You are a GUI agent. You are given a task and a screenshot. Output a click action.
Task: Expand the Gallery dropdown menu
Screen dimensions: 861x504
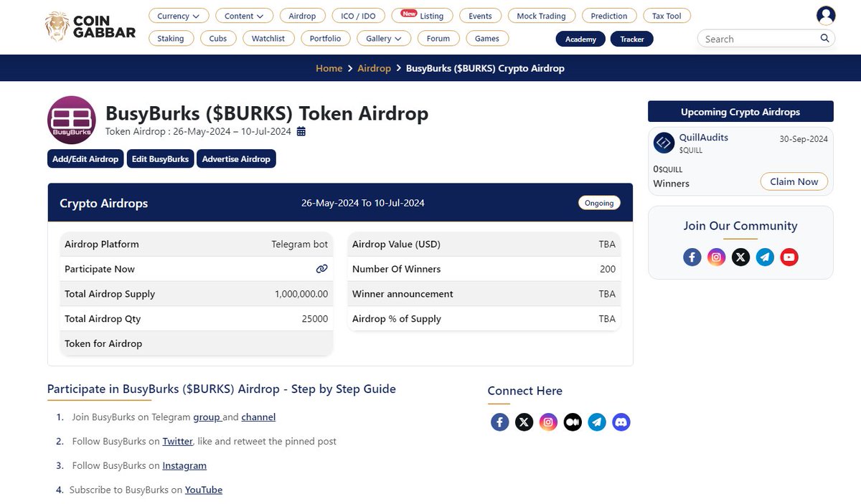[x=383, y=38]
